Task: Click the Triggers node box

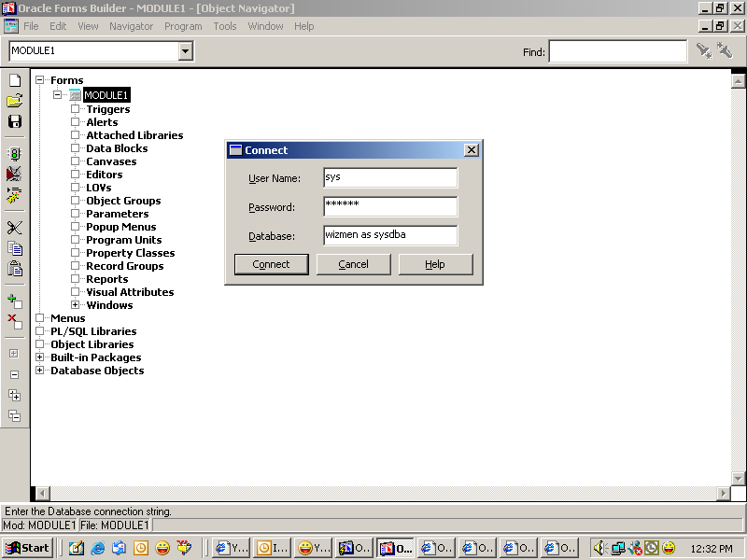Action: coord(76,108)
